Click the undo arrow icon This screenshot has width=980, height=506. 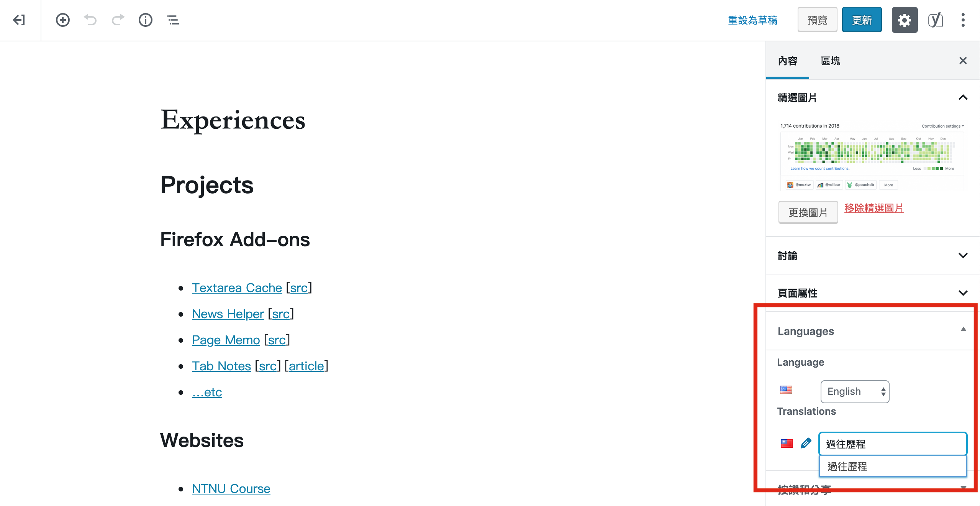90,20
